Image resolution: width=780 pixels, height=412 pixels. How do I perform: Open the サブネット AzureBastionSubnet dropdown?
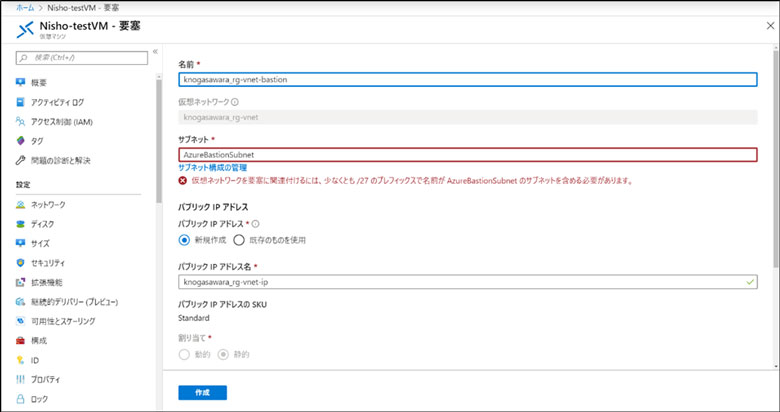[x=467, y=155]
